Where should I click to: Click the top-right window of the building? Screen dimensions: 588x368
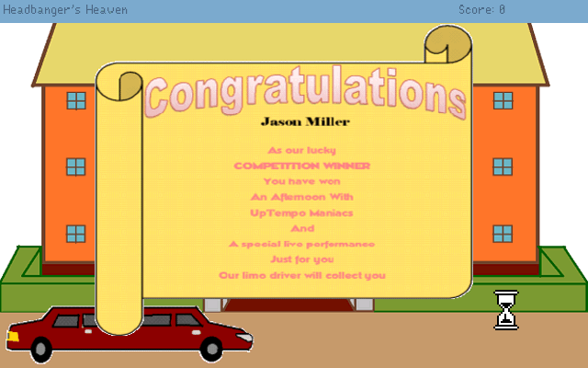[x=503, y=99]
